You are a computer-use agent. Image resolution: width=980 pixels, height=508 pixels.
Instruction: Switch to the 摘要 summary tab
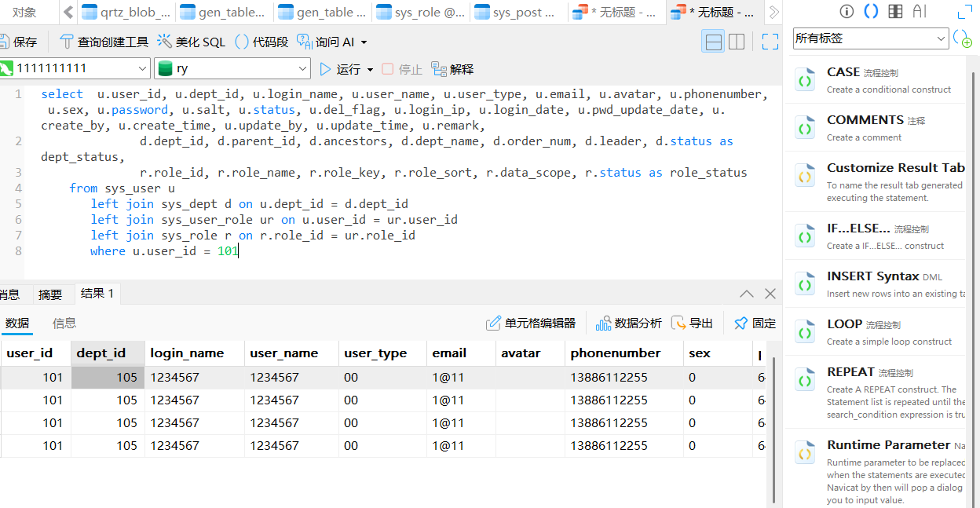point(50,294)
